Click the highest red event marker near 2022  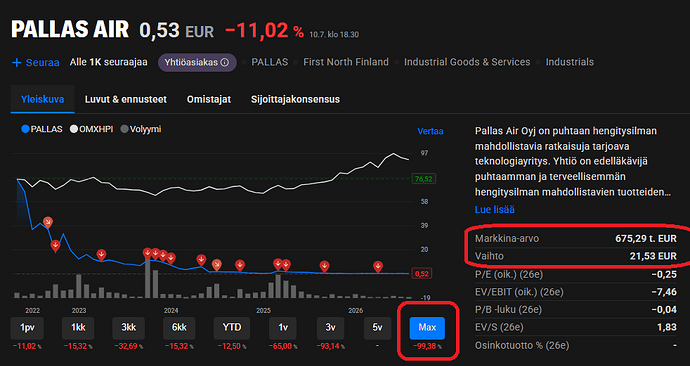(x=48, y=222)
